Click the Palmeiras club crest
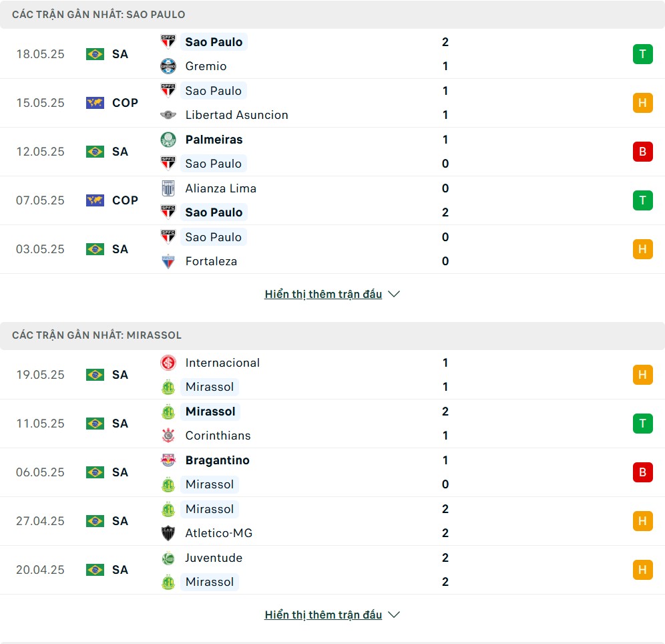The image size is (665, 644). click(168, 140)
